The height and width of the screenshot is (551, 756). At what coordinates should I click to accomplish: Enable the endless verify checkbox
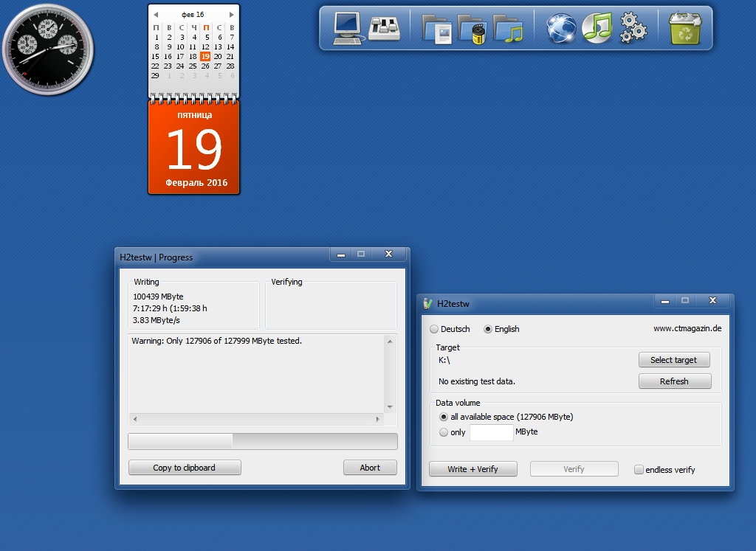tap(639, 470)
